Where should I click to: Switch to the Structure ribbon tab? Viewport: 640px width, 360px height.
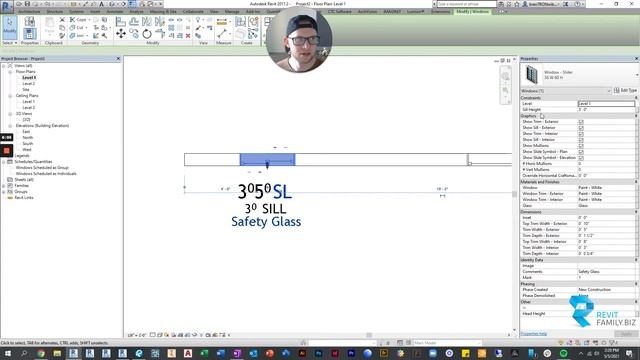tap(55, 11)
